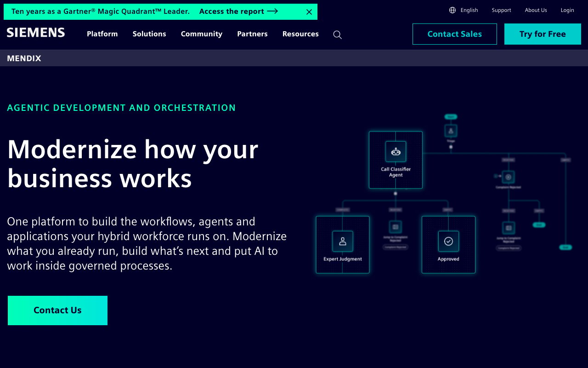Open the Partners menu
Image resolution: width=588 pixels, height=368 pixels.
point(252,34)
